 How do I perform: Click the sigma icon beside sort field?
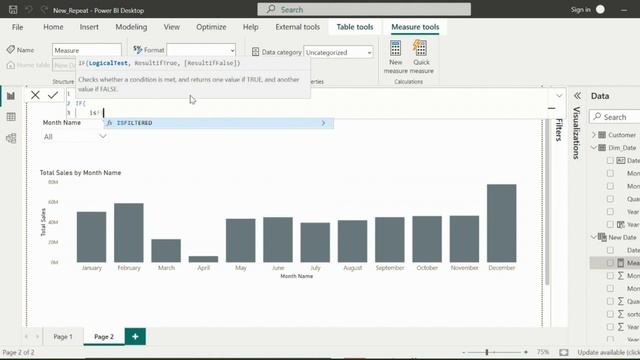(621, 314)
